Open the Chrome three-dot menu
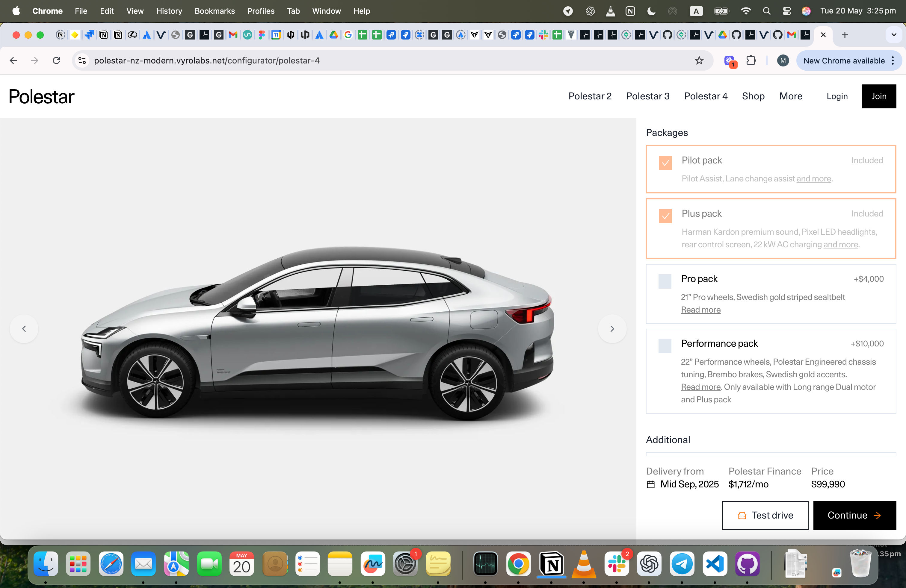906x588 pixels. (x=893, y=60)
